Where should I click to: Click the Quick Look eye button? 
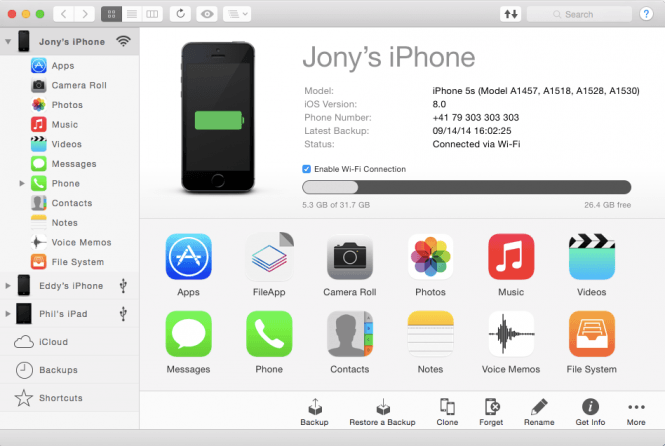point(207,14)
